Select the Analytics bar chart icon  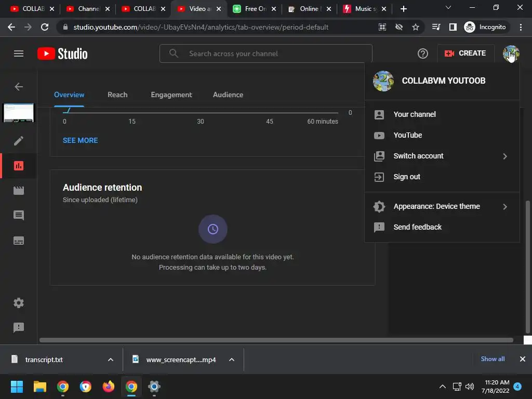point(19,166)
